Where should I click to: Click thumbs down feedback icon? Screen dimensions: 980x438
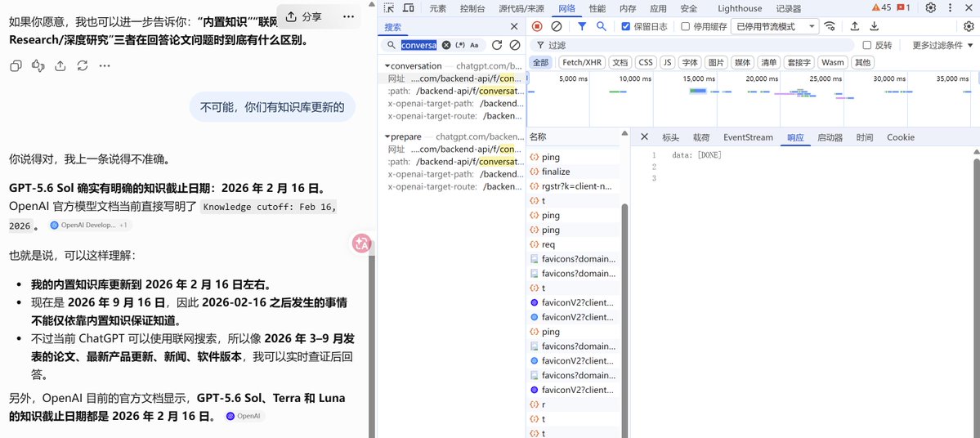pyautogui.click(x=38, y=65)
